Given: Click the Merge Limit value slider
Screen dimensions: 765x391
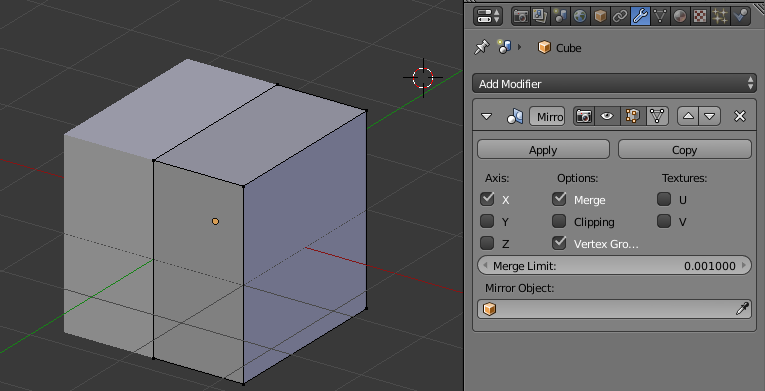Looking at the screenshot, I should tap(614, 266).
